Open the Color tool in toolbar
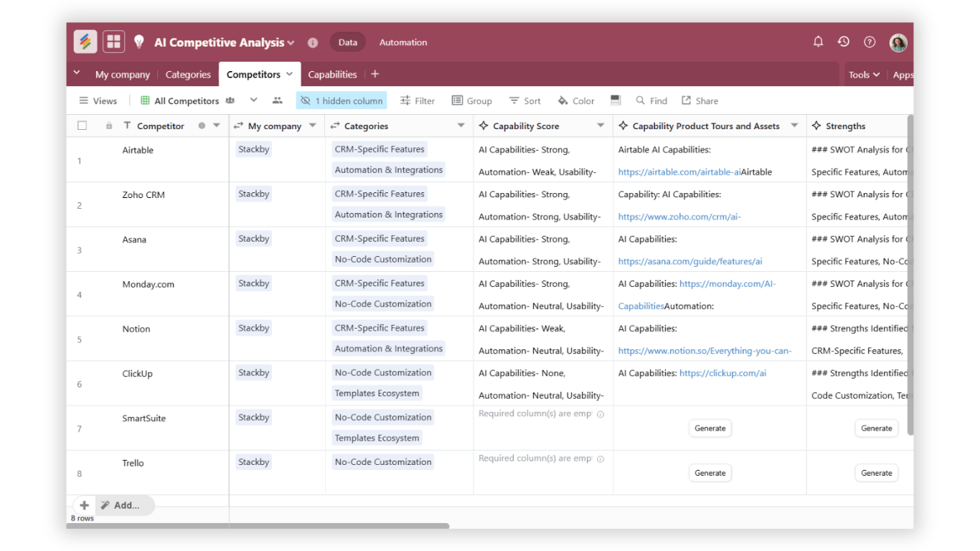 point(576,101)
